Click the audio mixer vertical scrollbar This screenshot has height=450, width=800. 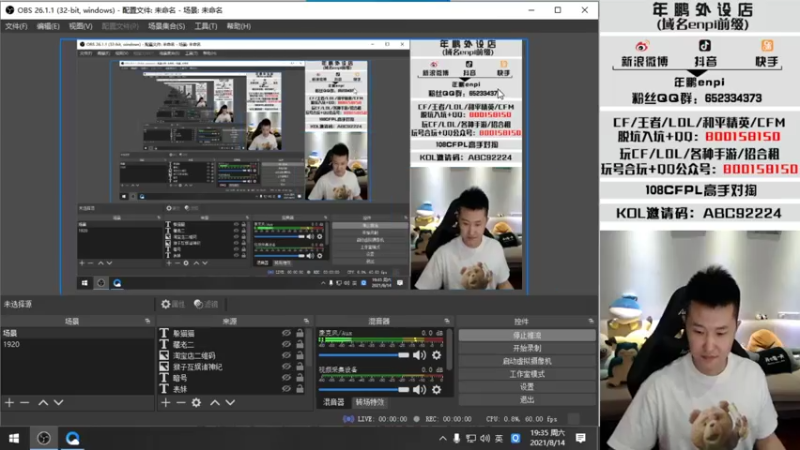click(449, 349)
